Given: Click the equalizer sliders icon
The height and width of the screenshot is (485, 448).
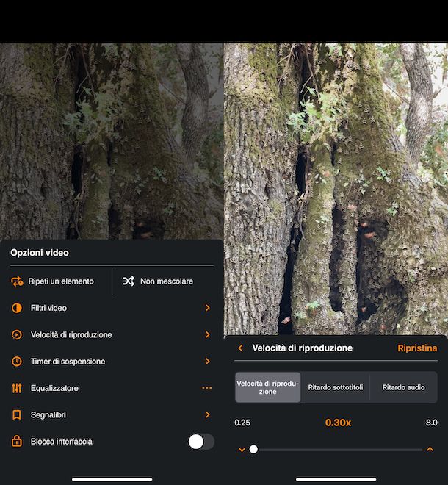Looking at the screenshot, I should coord(17,388).
